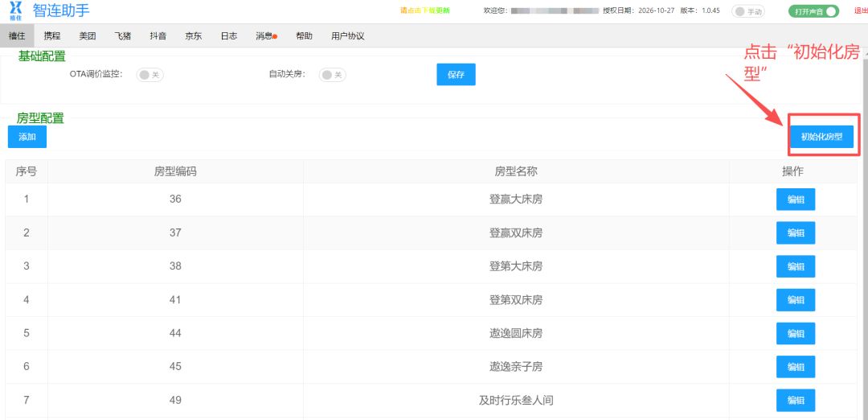Switch to the 飞猪 tab
The image size is (868, 420).
(122, 36)
